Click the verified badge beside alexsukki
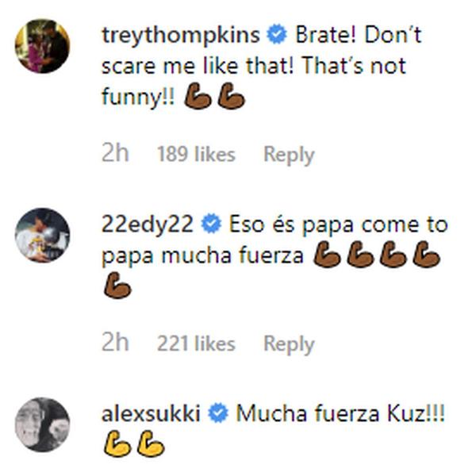The height and width of the screenshot is (476, 476). [x=218, y=413]
